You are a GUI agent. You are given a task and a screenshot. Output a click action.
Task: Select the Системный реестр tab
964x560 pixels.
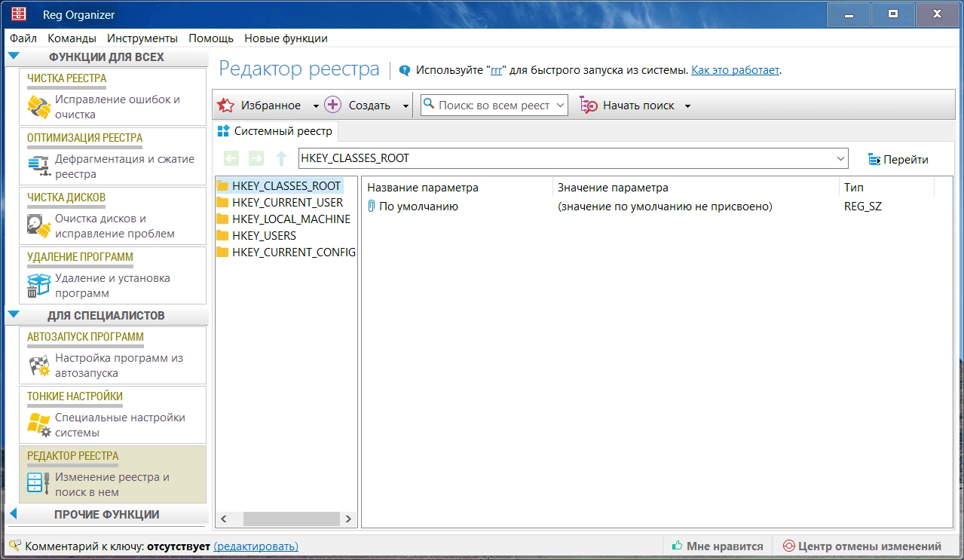point(276,131)
